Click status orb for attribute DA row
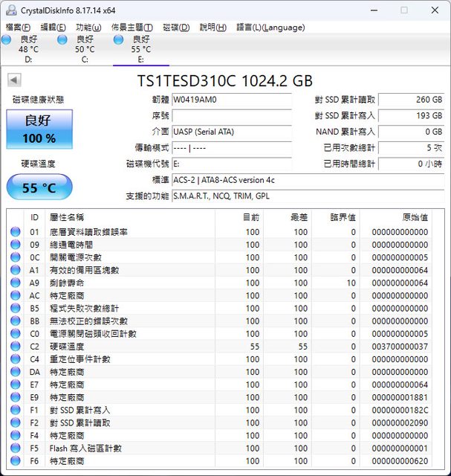Image resolution: width=451 pixels, height=476 pixels. tap(16, 372)
